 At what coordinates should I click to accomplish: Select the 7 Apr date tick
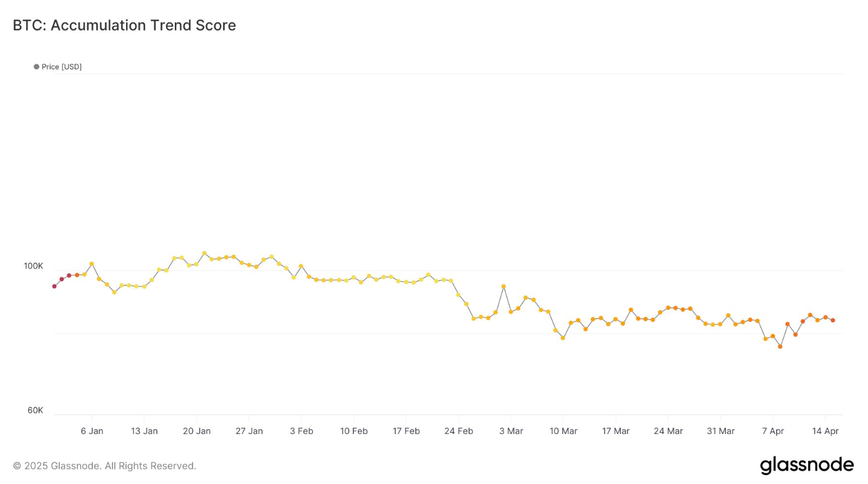(x=773, y=431)
